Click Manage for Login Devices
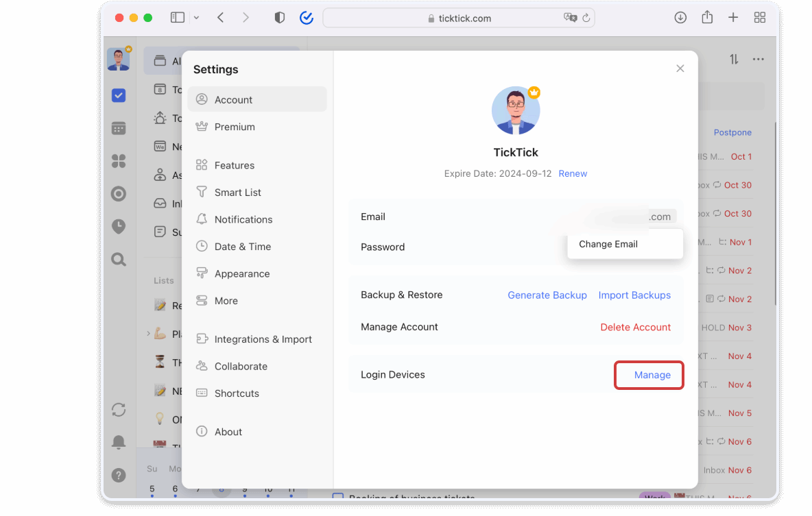Image resolution: width=812 pixels, height=516 pixels. (x=652, y=375)
